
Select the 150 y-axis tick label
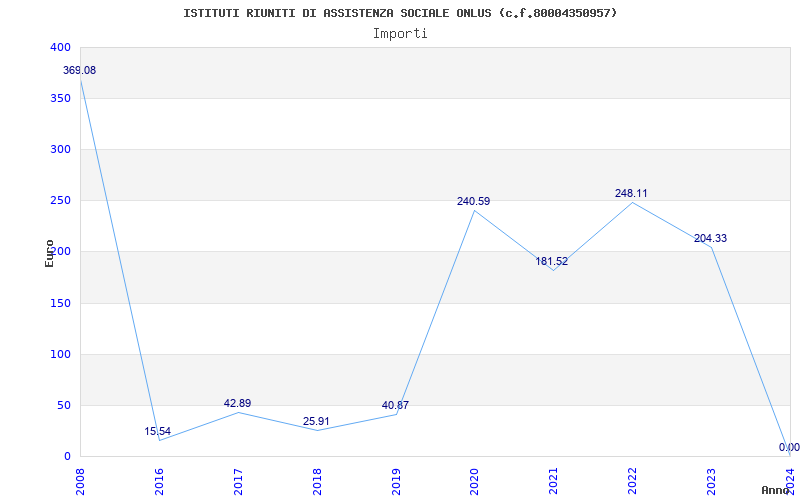tap(60, 304)
